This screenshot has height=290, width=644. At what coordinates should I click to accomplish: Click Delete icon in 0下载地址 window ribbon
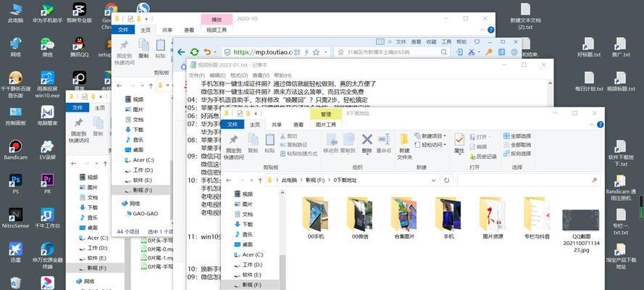[367, 143]
